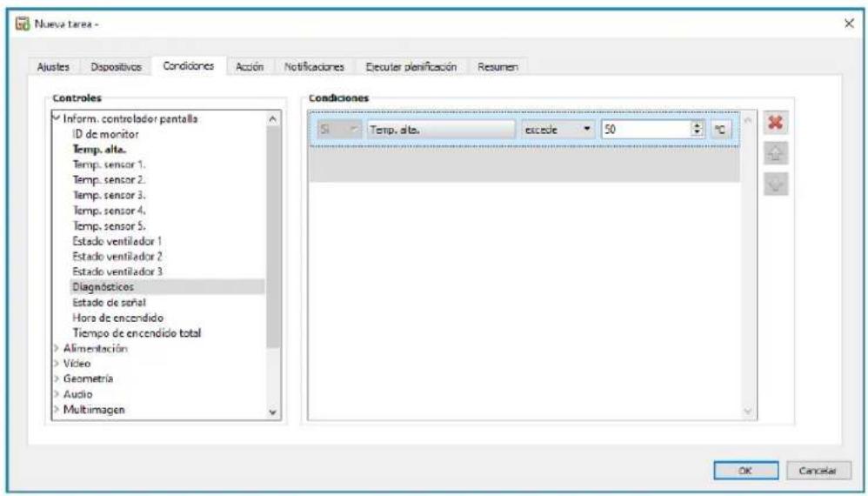868x496 pixels.
Task: Confirm the task with OK button
Action: [745, 471]
